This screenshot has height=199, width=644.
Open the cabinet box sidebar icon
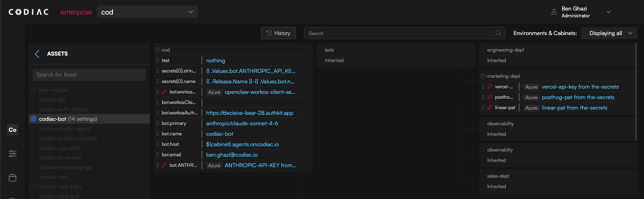click(13, 178)
